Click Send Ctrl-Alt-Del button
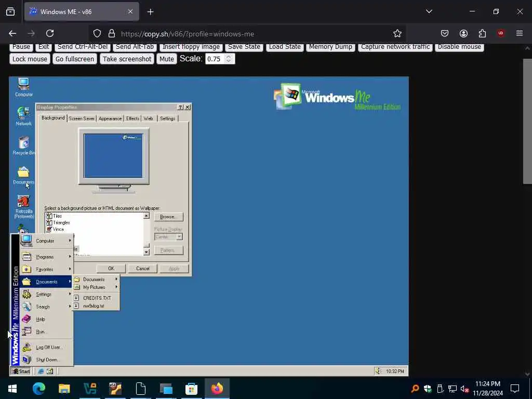The width and height of the screenshot is (532, 399). click(83, 47)
